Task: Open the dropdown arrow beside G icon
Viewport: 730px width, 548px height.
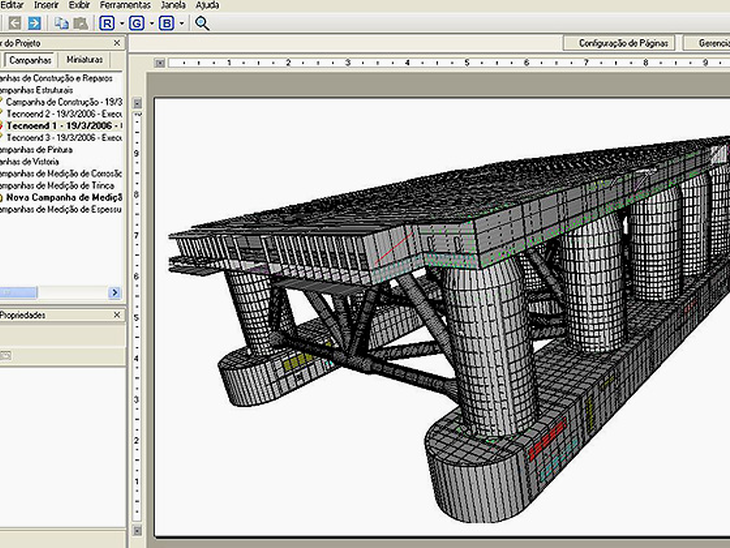Action: (152, 22)
